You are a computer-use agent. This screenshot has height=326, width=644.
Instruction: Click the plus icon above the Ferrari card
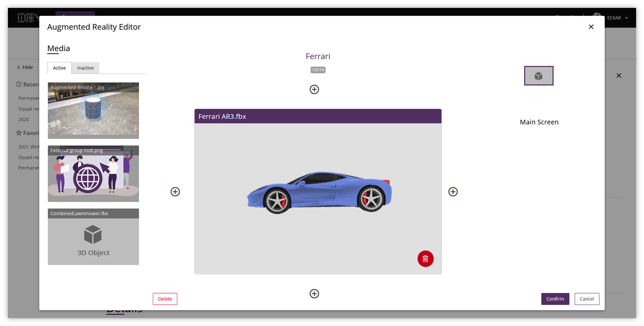[x=314, y=89]
